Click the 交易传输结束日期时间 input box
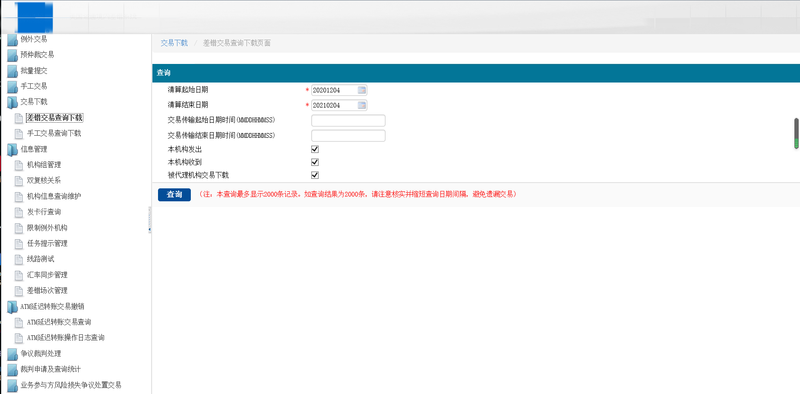The height and width of the screenshot is (394, 800). tap(348, 136)
